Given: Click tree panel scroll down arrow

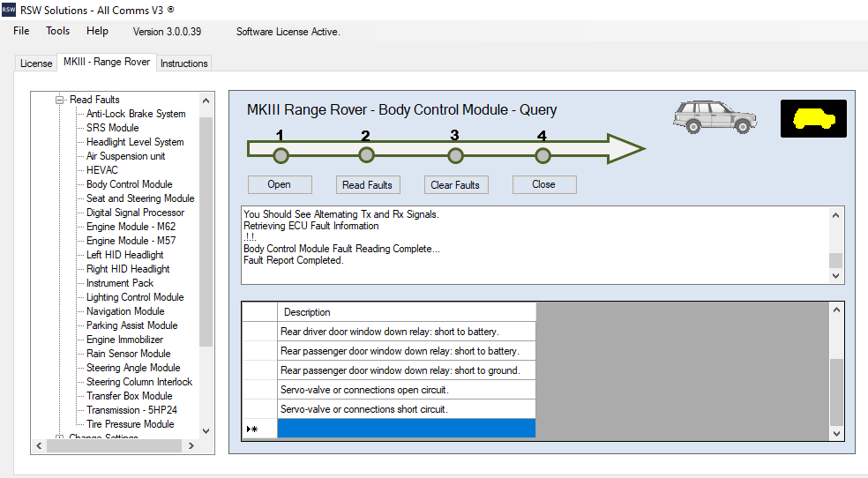Looking at the screenshot, I should pos(206,431).
